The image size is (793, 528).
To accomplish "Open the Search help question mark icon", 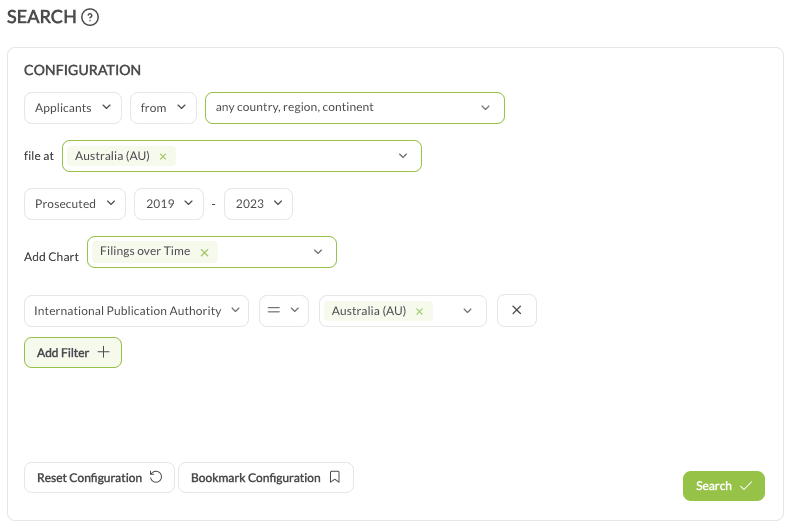I will coord(90,18).
